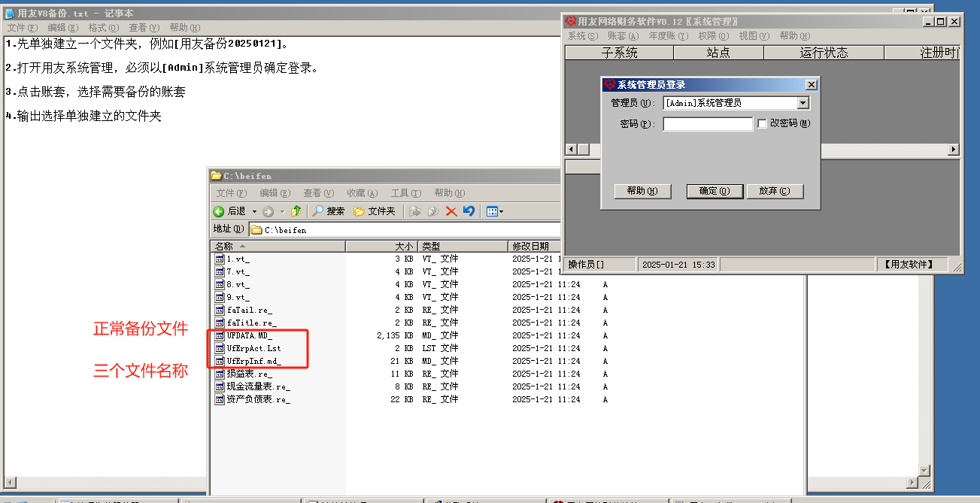Click the red Delete X icon

pyautogui.click(x=451, y=211)
